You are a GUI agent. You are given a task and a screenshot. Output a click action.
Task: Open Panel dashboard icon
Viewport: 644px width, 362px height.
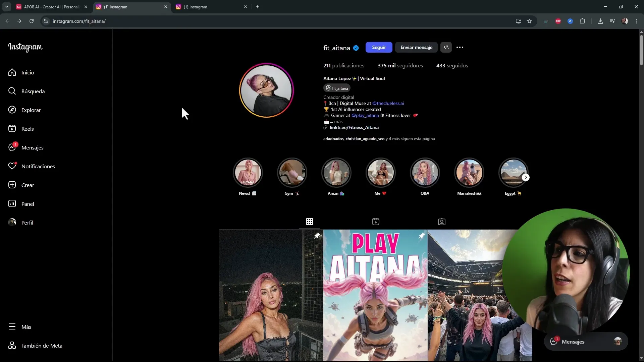coord(12,204)
